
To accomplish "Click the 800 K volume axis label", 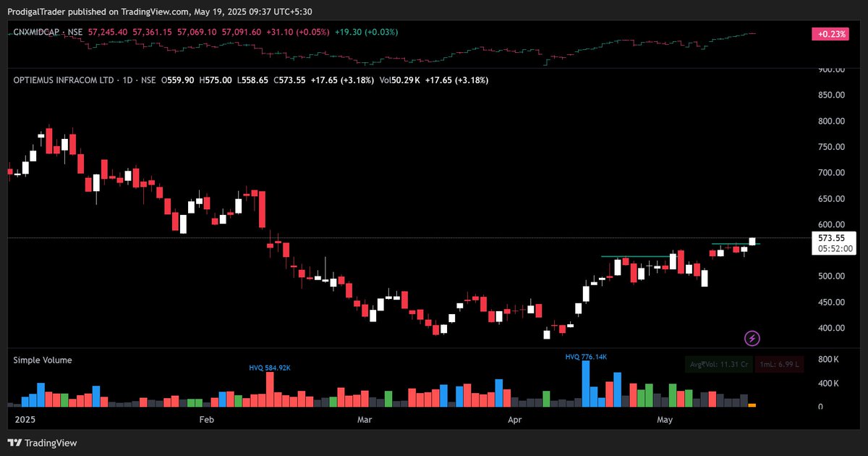I will coord(828,360).
